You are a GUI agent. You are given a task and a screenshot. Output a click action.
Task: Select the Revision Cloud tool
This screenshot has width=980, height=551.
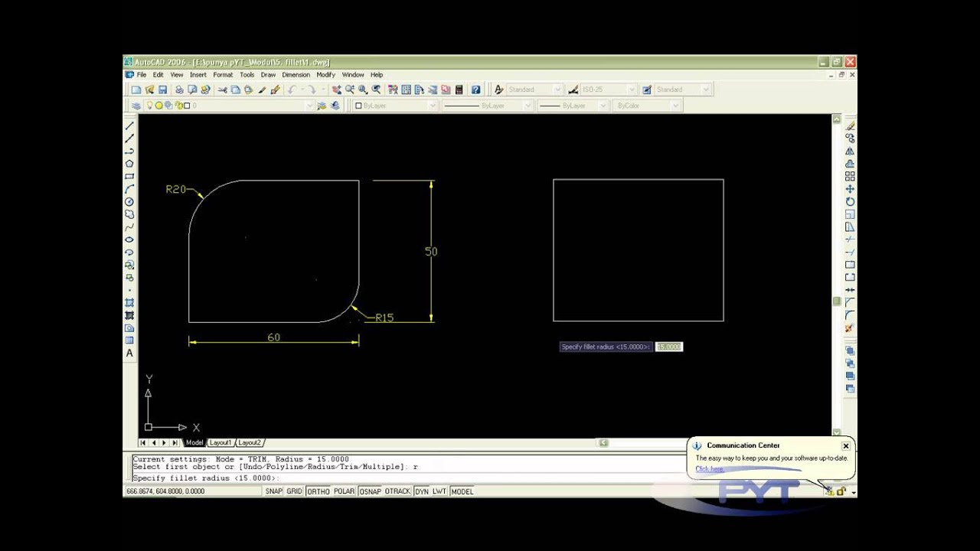click(129, 214)
